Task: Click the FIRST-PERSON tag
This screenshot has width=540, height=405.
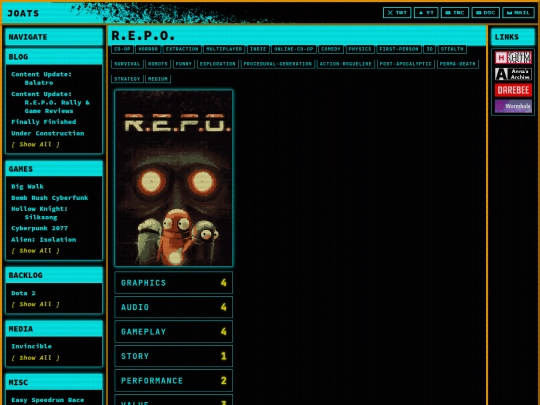Action: point(398,49)
